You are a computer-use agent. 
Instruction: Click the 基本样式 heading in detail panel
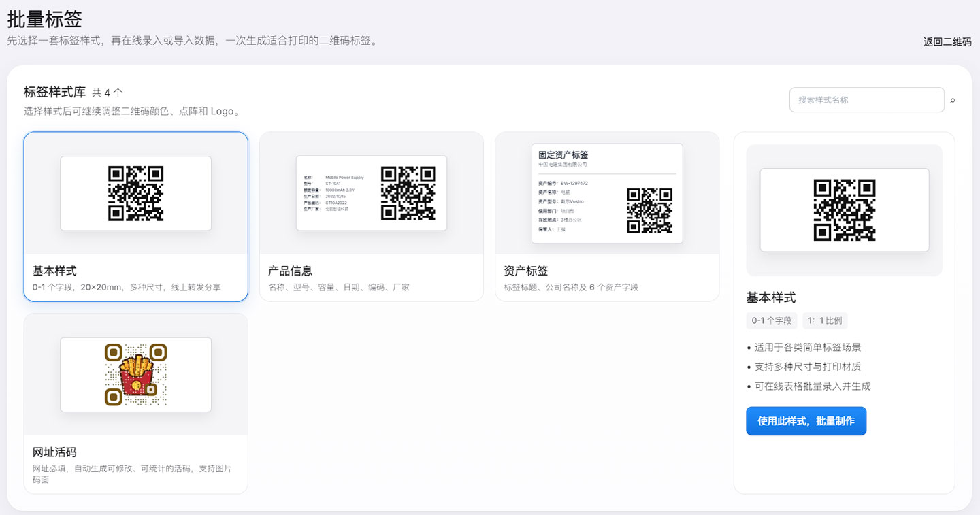771,297
